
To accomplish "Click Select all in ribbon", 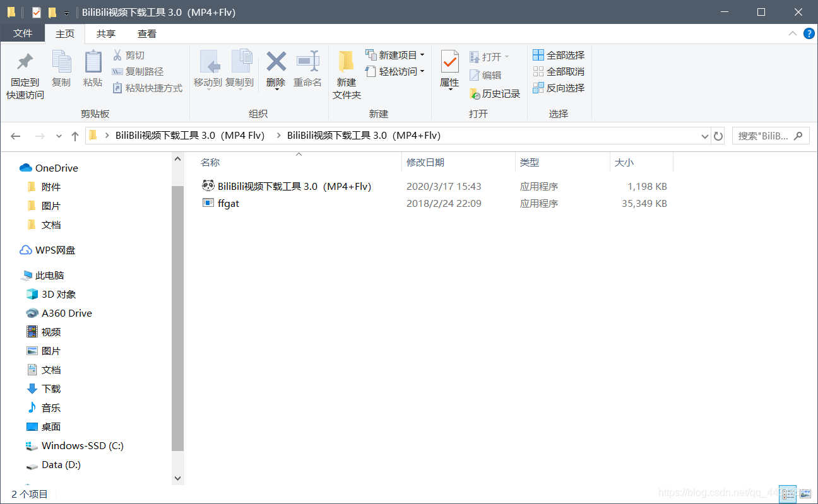I will click(x=559, y=56).
